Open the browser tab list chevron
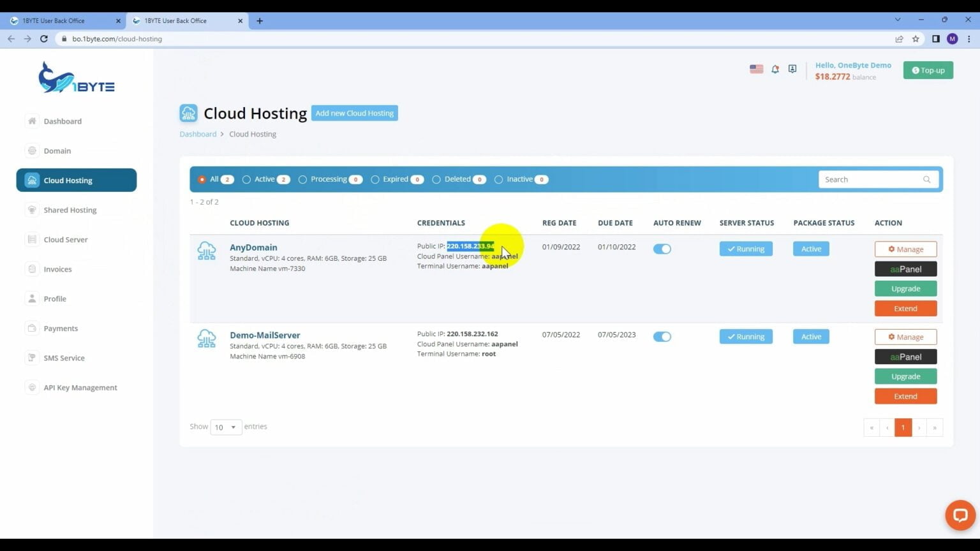The height and width of the screenshot is (551, 980). click(x=898, y=20)
